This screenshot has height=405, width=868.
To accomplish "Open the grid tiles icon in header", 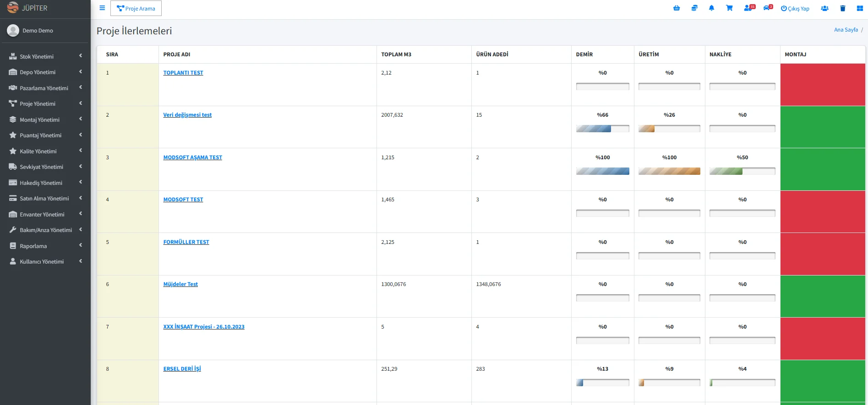I will (x=860, y=8).
